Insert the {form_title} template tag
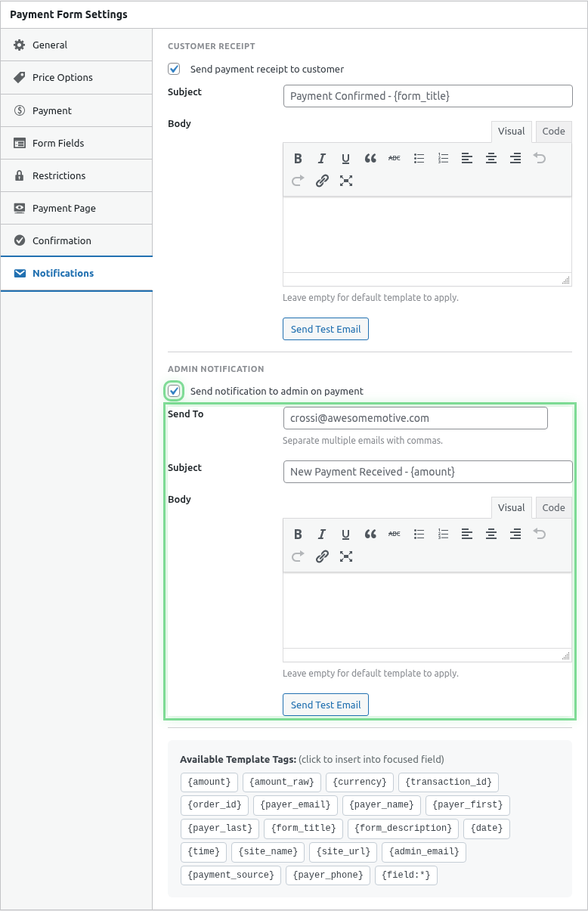This screenshot has height=911, width=588. (x=304, y=829)
